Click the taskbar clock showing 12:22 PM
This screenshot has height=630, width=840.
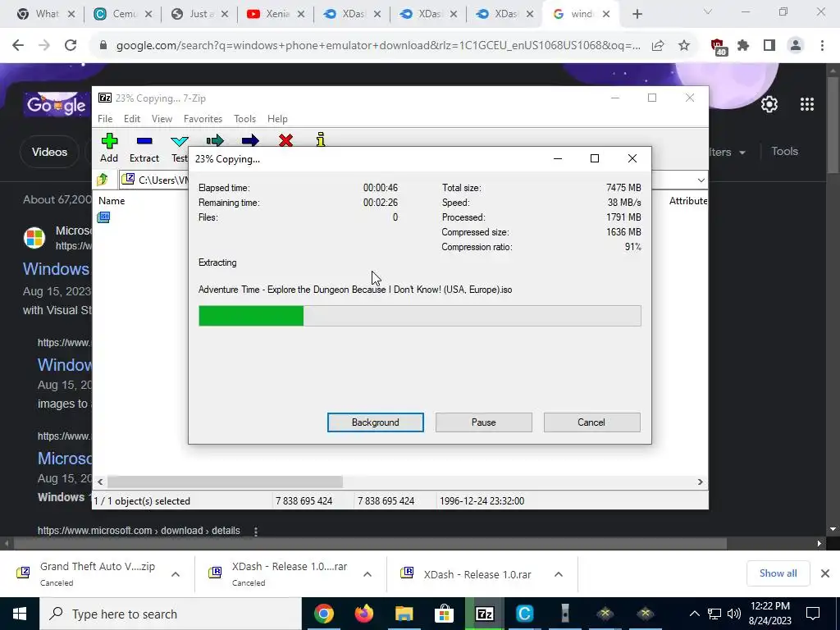(x=769, y=614)
